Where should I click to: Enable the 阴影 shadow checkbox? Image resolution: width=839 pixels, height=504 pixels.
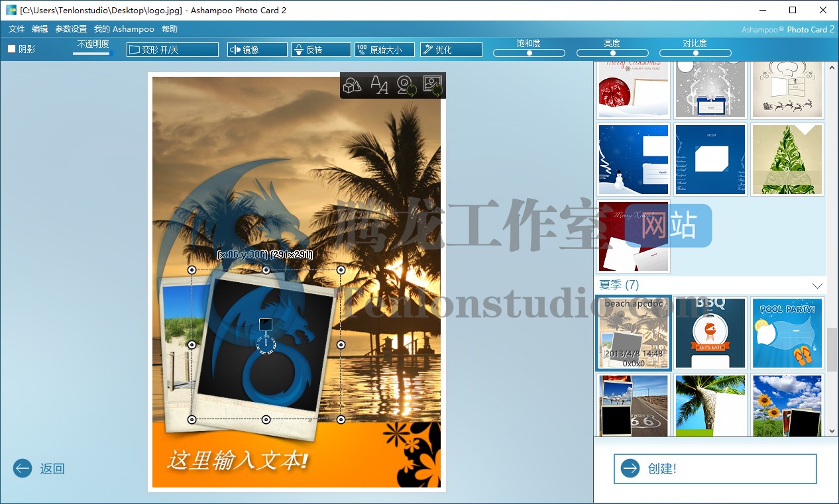11,47
